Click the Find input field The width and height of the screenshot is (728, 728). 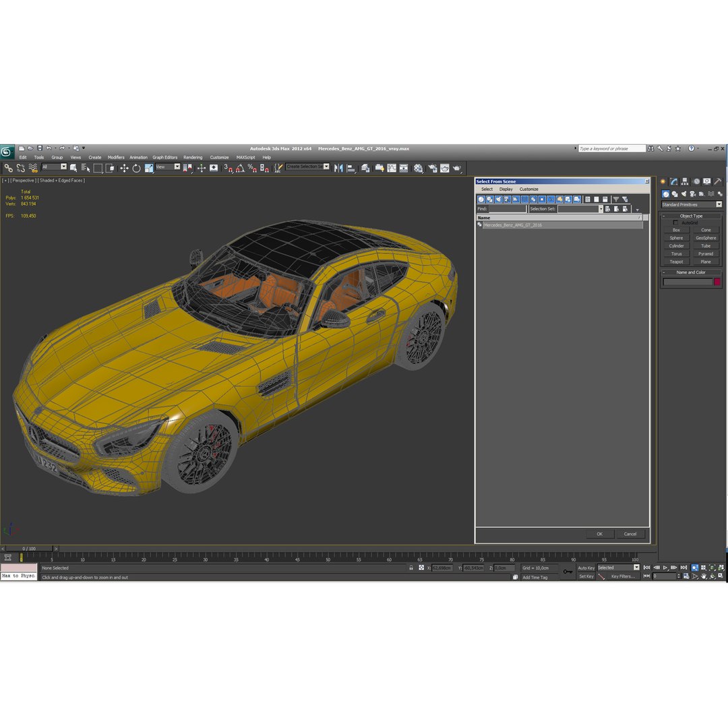pos(507,209)
